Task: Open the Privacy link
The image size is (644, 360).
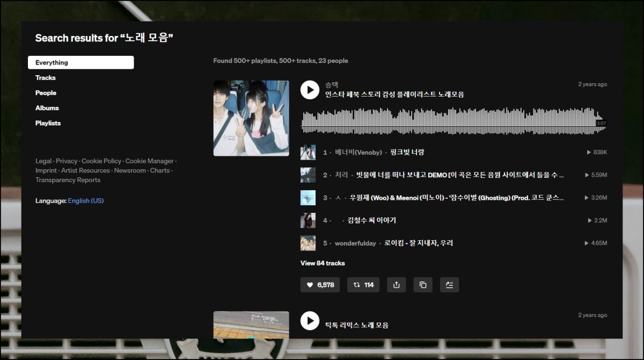Action: (x=67, y=161)
